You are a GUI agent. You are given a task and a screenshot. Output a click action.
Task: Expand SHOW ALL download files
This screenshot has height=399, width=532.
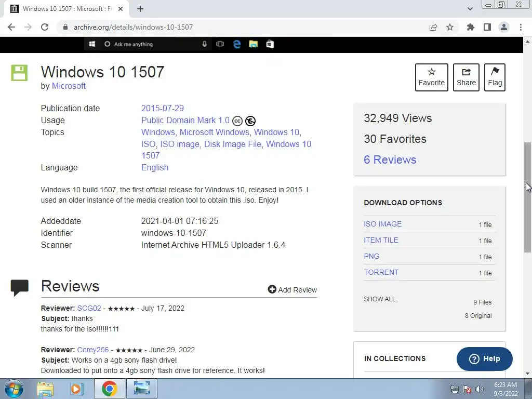380,299
